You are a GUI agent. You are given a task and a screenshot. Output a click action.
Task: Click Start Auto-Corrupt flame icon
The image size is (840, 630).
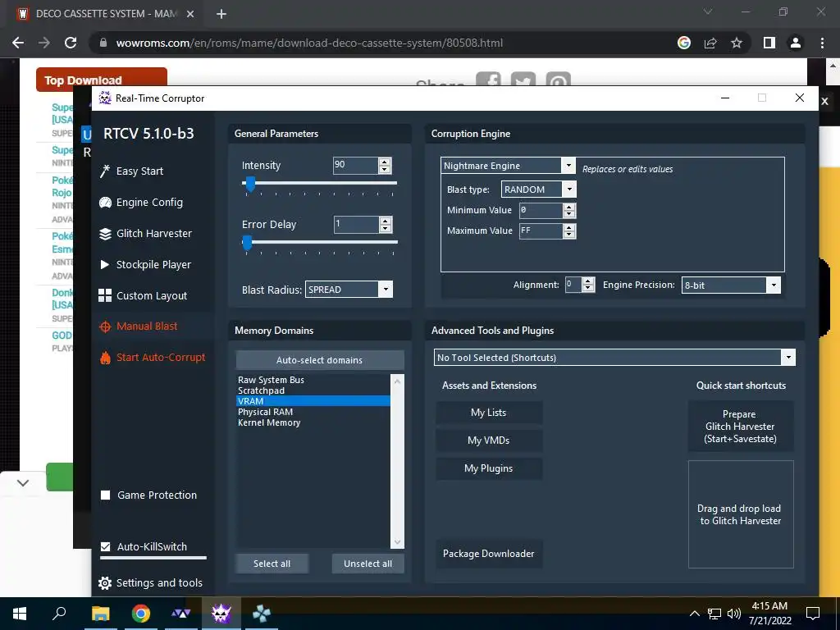tap(105, 358)
